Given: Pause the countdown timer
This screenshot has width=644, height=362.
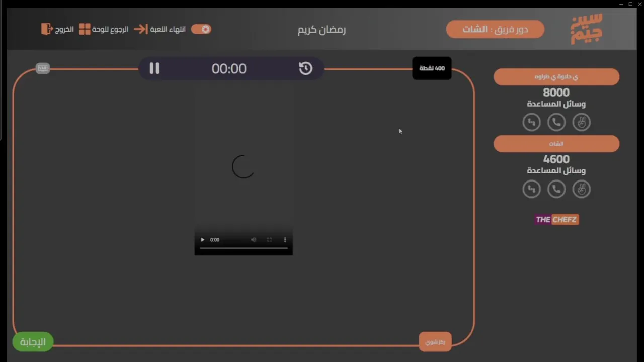Looking at the screenshot, I should [154, 68].
